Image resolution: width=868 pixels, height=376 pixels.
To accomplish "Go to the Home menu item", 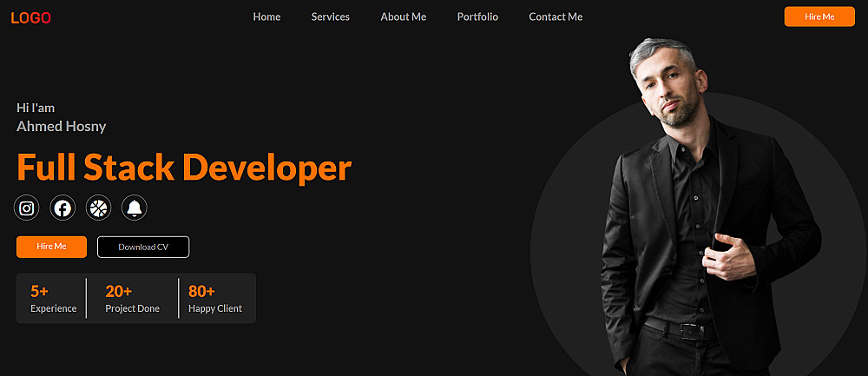I will coord(266,16).
